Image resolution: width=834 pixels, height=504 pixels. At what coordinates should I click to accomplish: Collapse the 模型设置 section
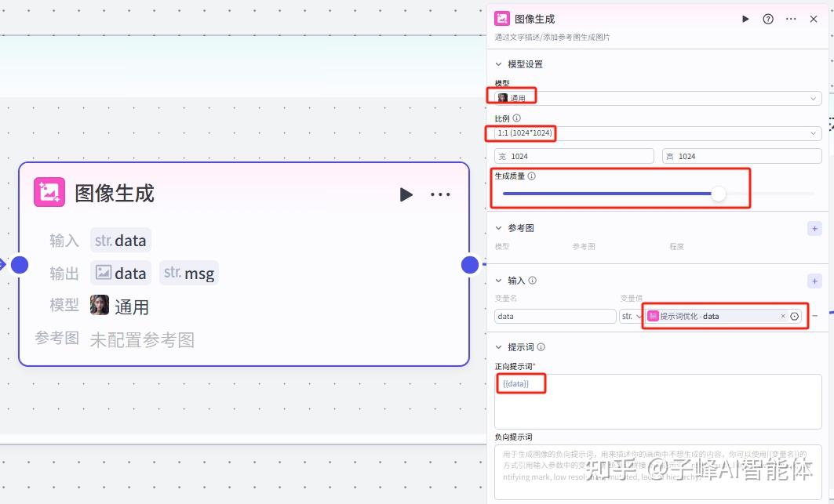(x=499, y=64)
